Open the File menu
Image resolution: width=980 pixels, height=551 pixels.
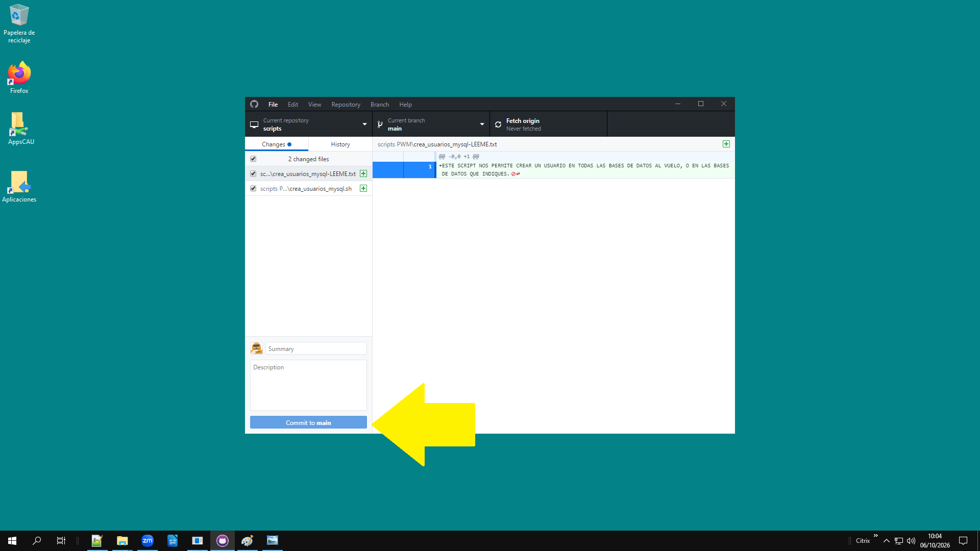tap(273, 104)
